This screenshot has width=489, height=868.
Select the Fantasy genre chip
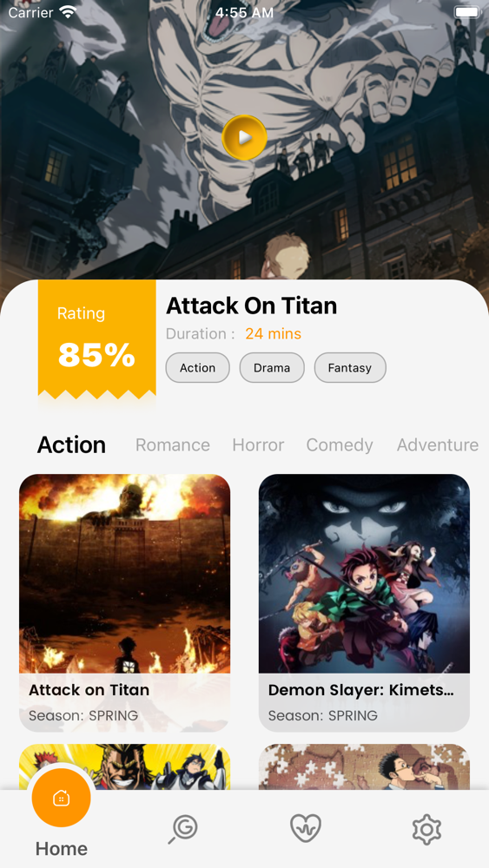(x=350, y=367)
